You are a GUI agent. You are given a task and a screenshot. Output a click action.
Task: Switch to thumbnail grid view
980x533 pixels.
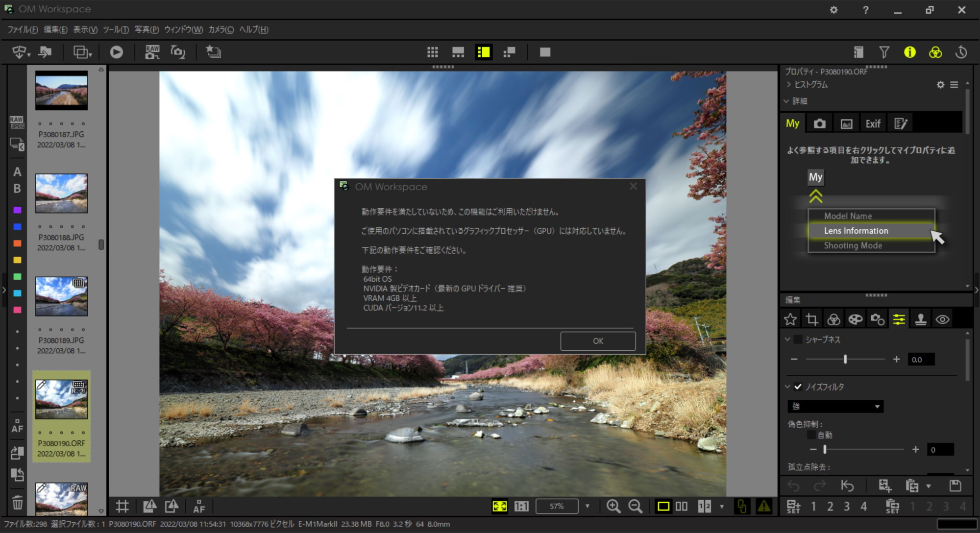pos(432,52)
